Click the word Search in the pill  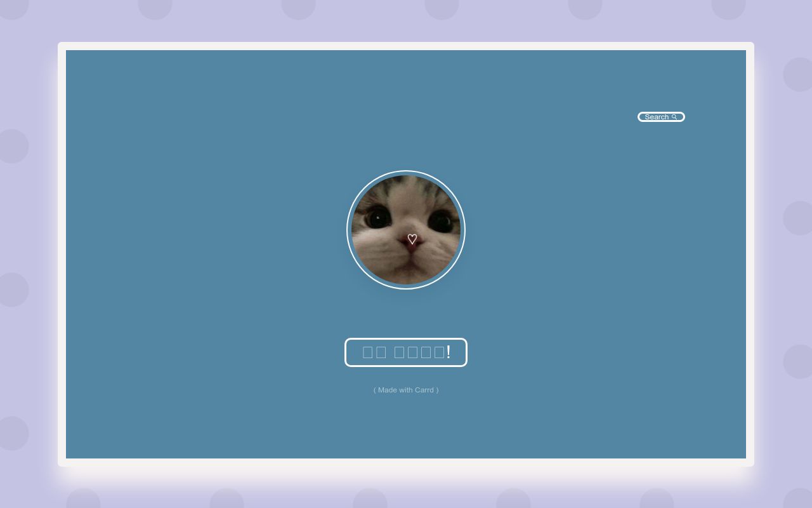656,117
